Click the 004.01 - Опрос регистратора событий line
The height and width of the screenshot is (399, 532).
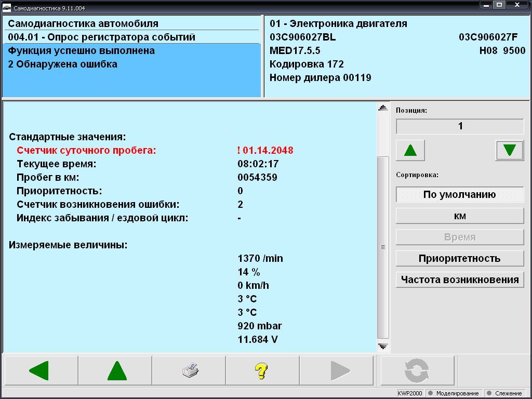[102, 37]
